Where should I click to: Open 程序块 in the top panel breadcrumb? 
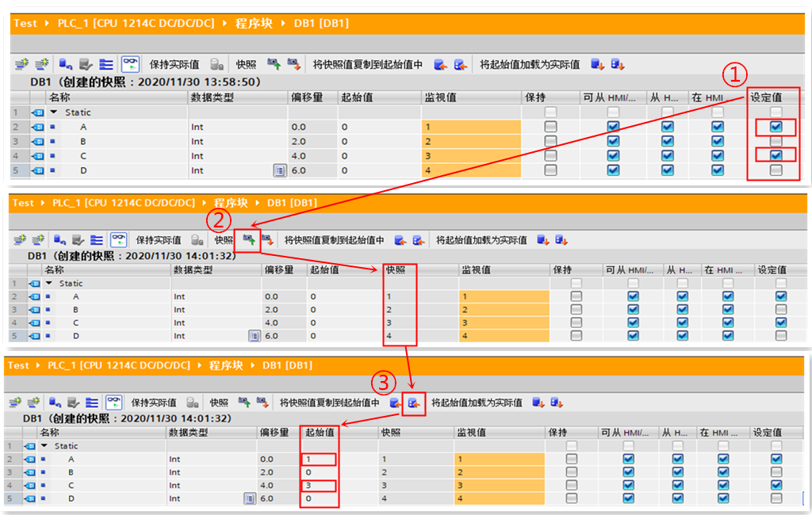pos(254,23)
